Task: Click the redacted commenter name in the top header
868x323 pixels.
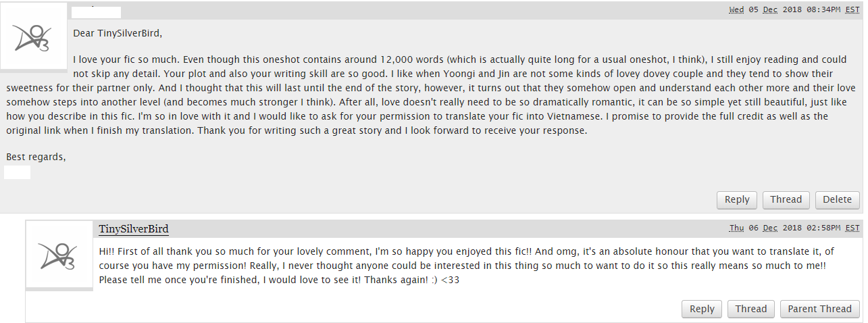Action: click(x=96, y=11)
